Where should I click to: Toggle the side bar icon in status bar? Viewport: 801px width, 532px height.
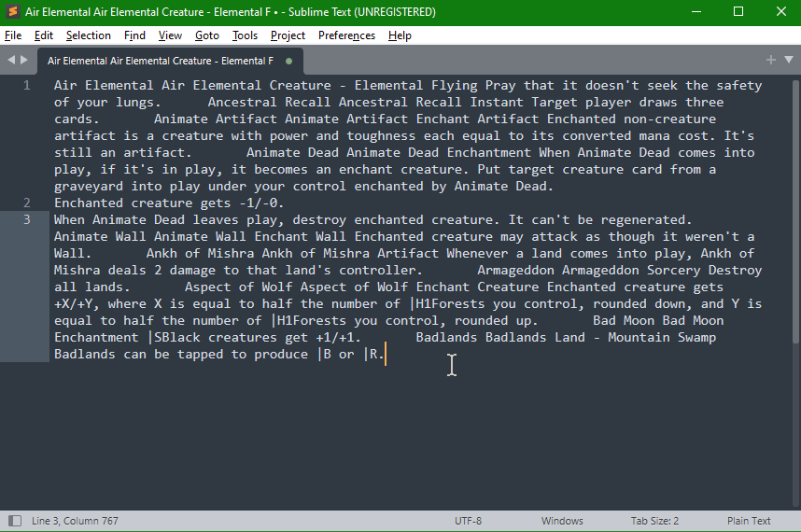coord(15,521)
